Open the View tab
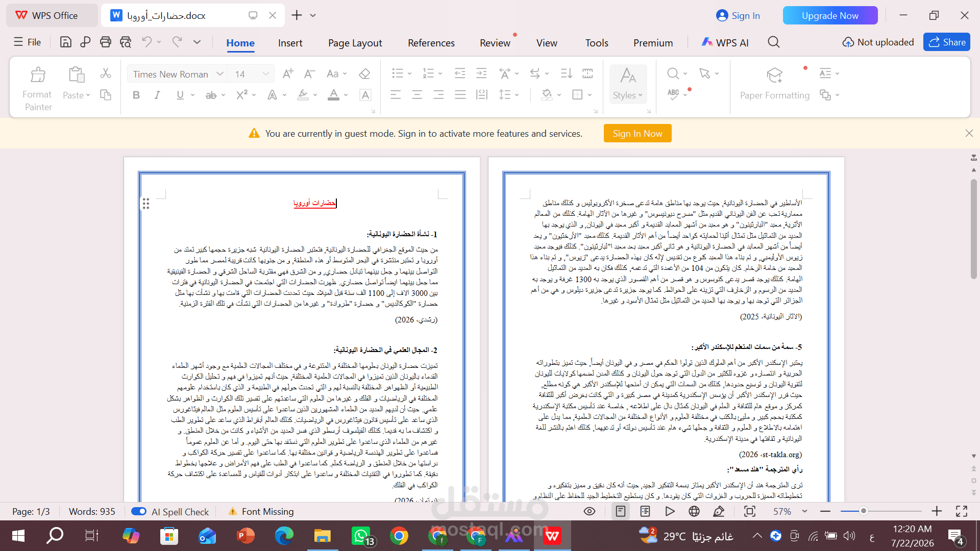The image size is (980, 551). click(x=547, y=43)
